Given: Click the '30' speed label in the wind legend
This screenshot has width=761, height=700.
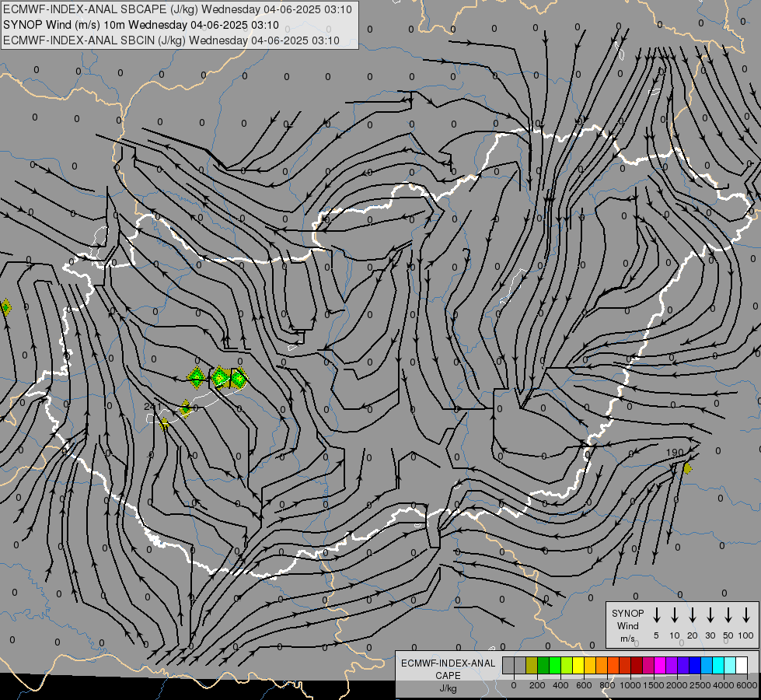Looking at the screenshot, I should click(710, 635).
